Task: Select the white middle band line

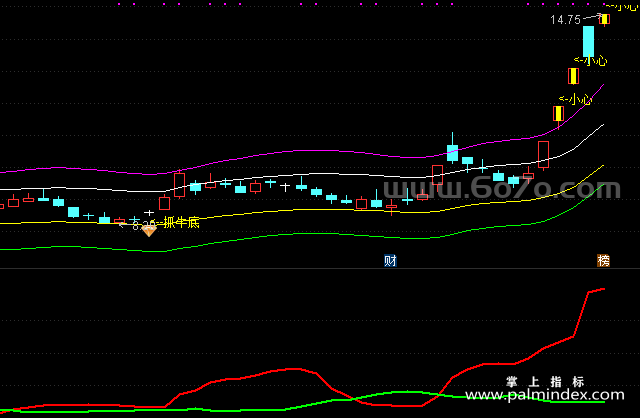Action: pos(302,174)
